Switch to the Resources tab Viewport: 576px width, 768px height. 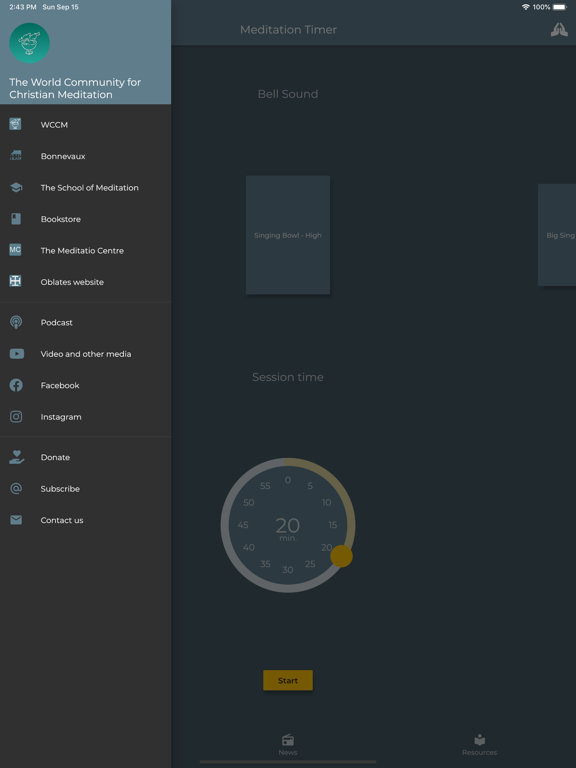click(x=480, y=744)
